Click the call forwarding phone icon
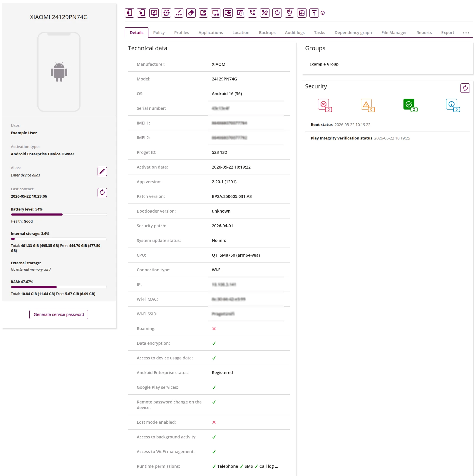This screenshot has height=476, width=474. 252,13
